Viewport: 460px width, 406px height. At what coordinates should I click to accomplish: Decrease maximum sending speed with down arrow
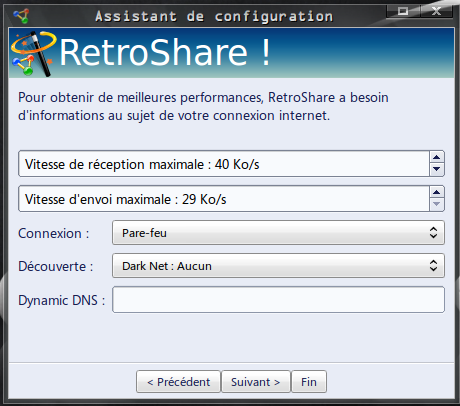pyautogui.click(x=437, y=204)
